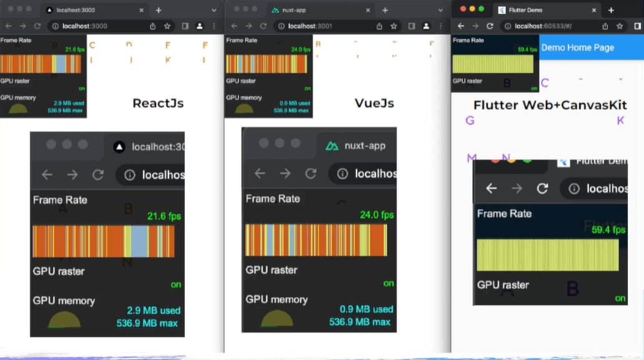The width and height of the screenshot is (644, 360).
Task: Select the Flutter Demo browser tab
Action: point(526,10)
